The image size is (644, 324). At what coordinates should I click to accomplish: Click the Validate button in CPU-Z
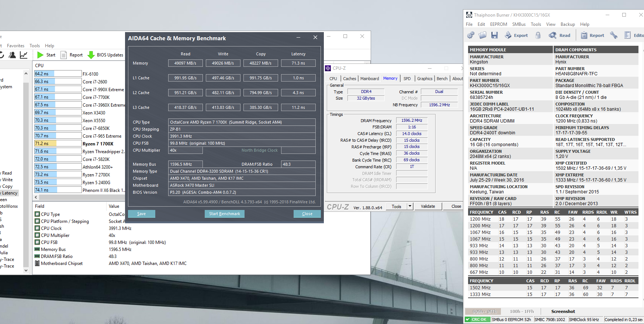click(x=428, y=206)
